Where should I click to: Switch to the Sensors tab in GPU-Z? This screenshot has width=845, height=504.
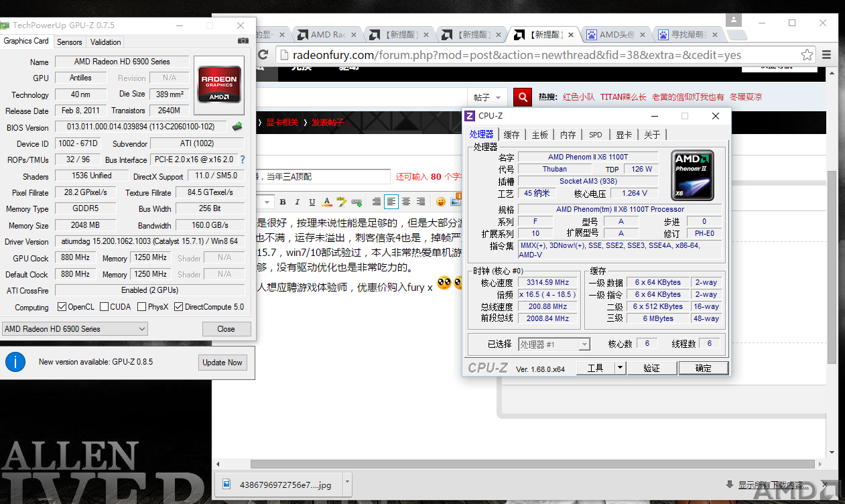tap(69, 42)
